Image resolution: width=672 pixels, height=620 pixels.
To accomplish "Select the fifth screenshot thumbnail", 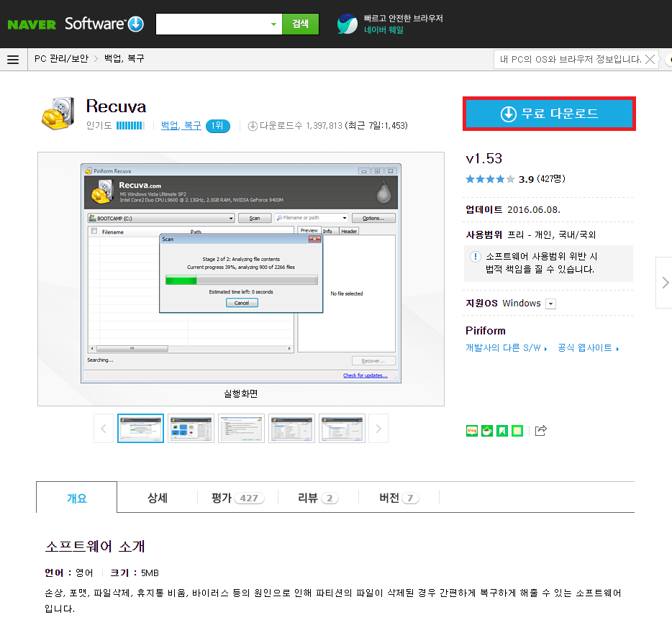I will point(342,429).
